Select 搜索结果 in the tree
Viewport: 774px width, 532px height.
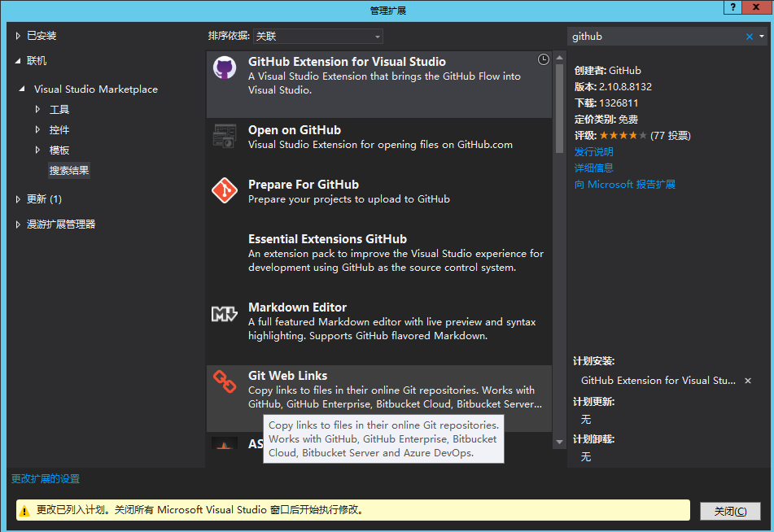coord(69,170)
